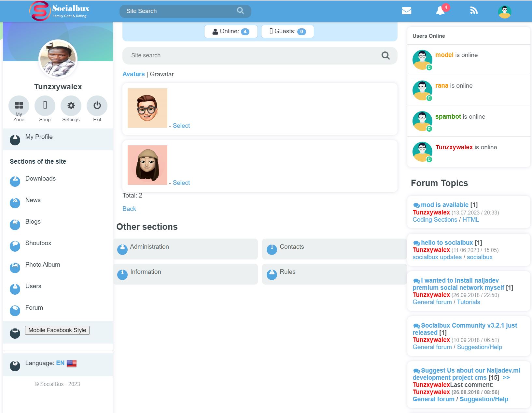Open Shoutbox in the sidebar menu
532x413 pixels.
(38, 243)
